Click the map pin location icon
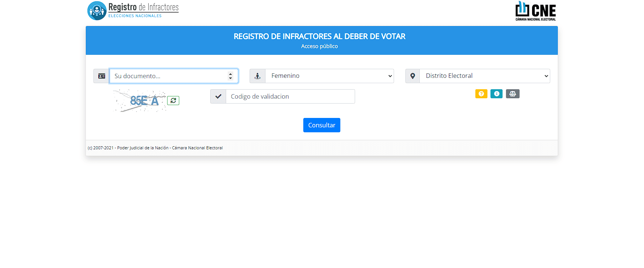Image resolution: width=644 pixels, height=268 pixels. point(413,76)
